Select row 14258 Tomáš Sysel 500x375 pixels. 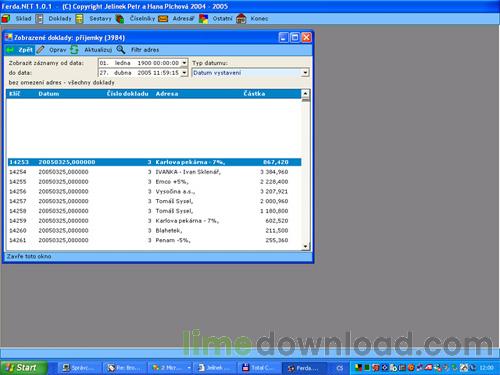(154, 211)
